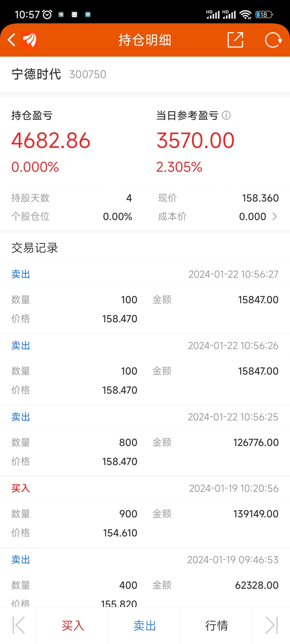Tap the 现价 value 158.360
The height and width of the screenshot is (644, 290).
pos(260,198)
